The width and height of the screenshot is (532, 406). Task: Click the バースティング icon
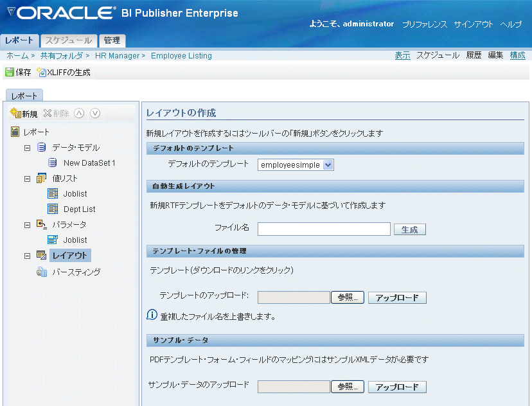(41, 272)
